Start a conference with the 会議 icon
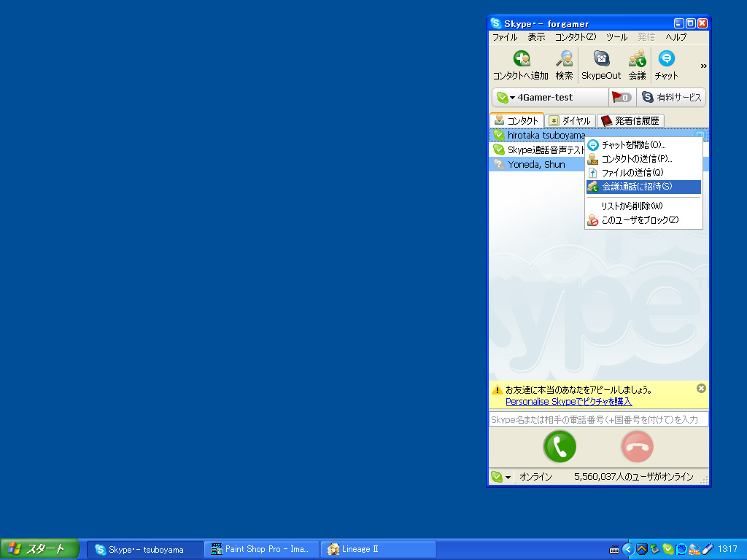Image resolution: width=747 pixels, height=560 pixels. tap(638, 59)
